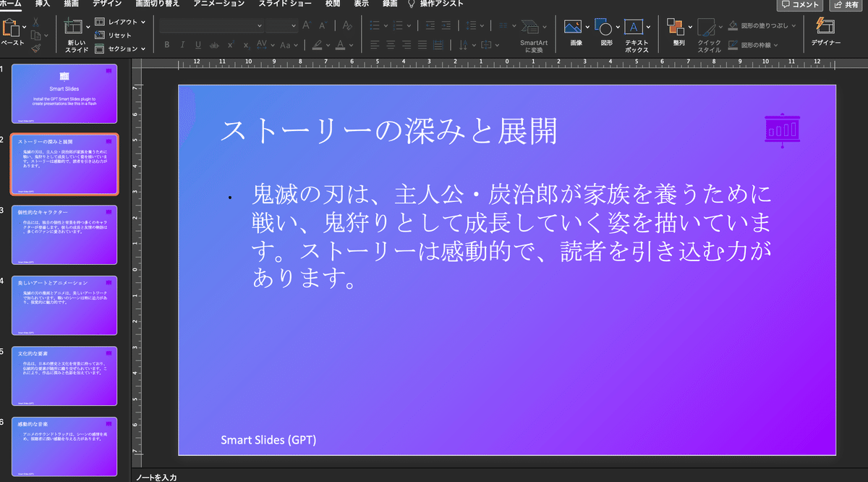Viewport: 868px width, 482px height.
Task: Click the テキストボックス (Text Box) icon
Action: (634, 28)
